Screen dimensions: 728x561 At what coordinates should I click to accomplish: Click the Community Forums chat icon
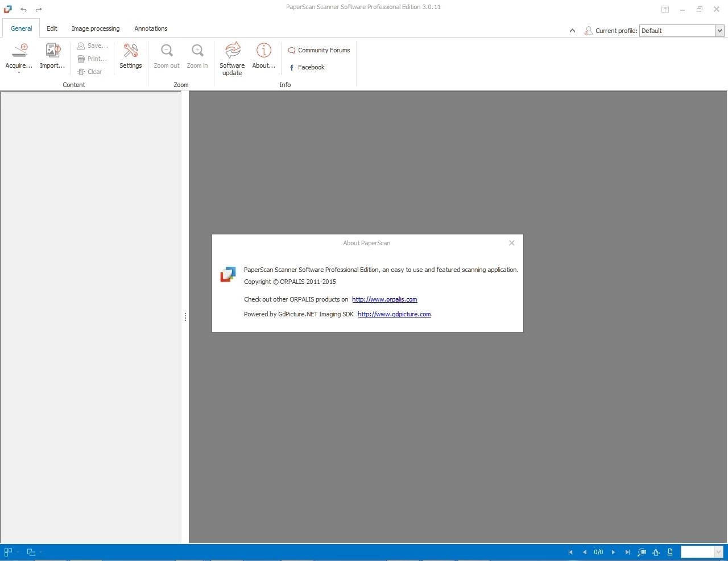click(x=292, y=50)
